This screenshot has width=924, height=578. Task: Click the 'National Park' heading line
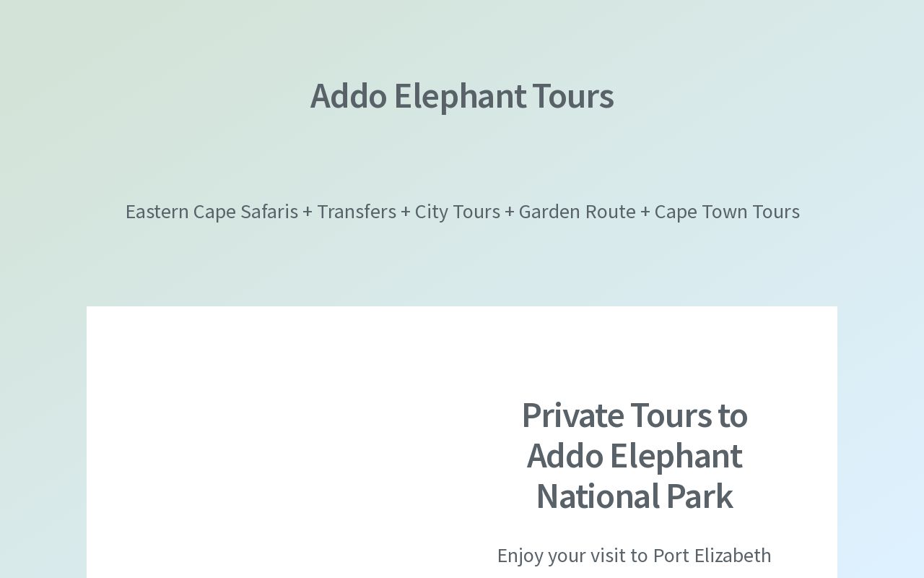coord(635,496)
